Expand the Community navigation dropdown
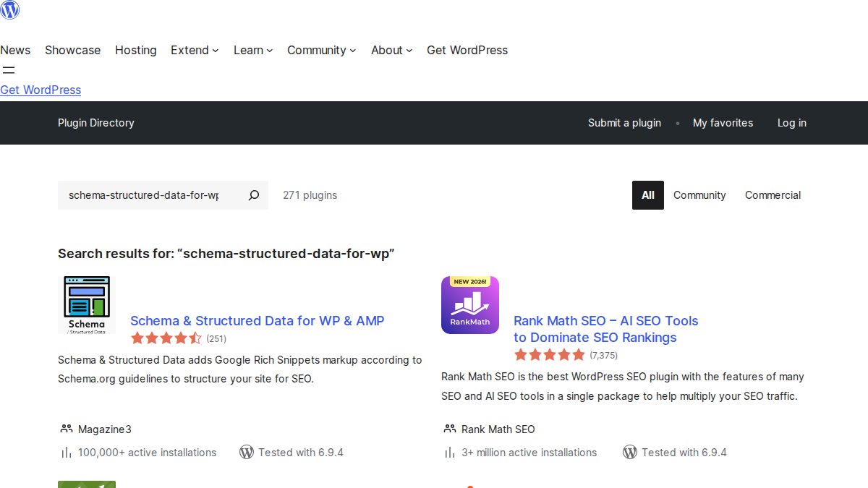Image resolution: width=868 pixels, height=488 pixels. [x=321, y=50]
